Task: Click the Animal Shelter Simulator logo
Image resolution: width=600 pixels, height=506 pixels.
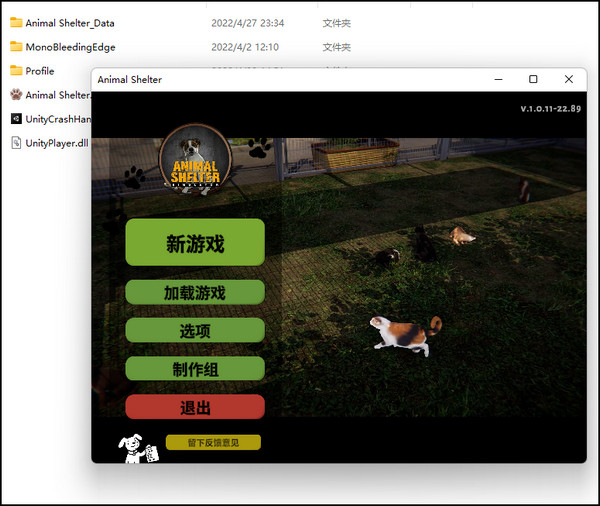Action: (x=195, y=159)
